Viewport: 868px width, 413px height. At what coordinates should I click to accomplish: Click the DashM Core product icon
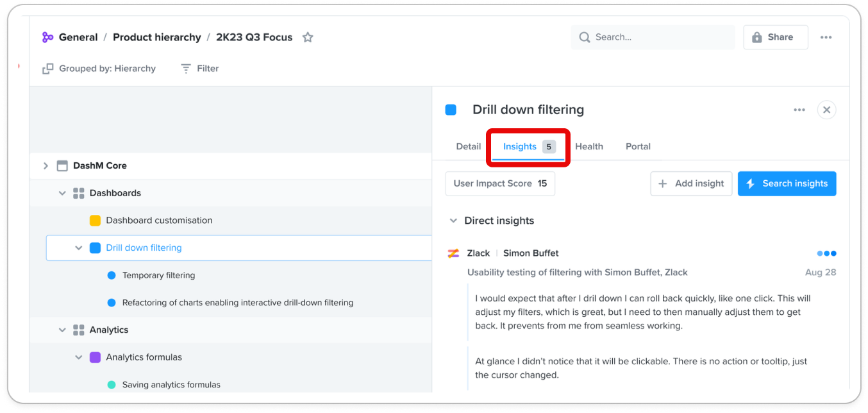(x=62, y=165)
